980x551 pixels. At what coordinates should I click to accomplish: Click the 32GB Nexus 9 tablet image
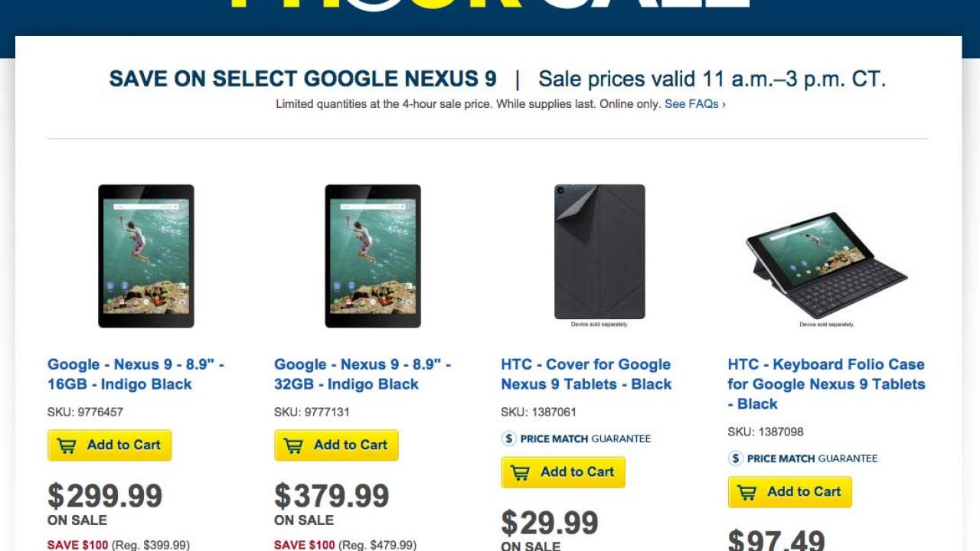point(373,256)
